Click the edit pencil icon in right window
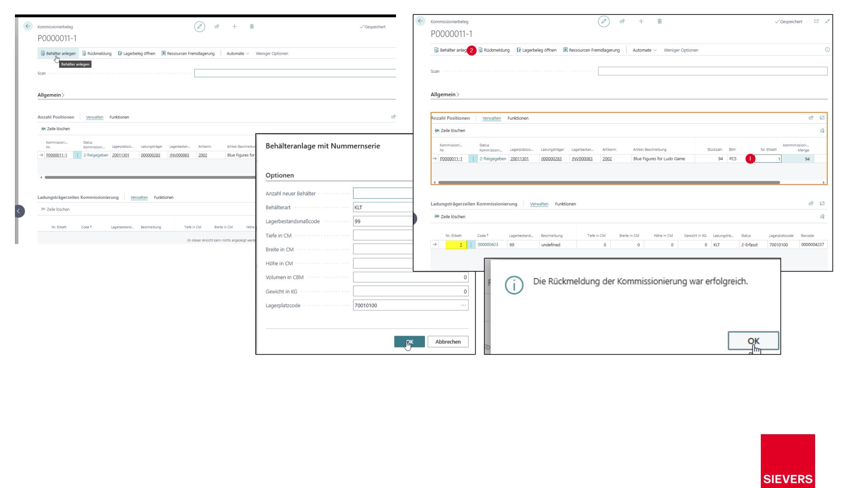Image resolution: width=868 pixels, height=488 pixels. click(x=604, y=21)
